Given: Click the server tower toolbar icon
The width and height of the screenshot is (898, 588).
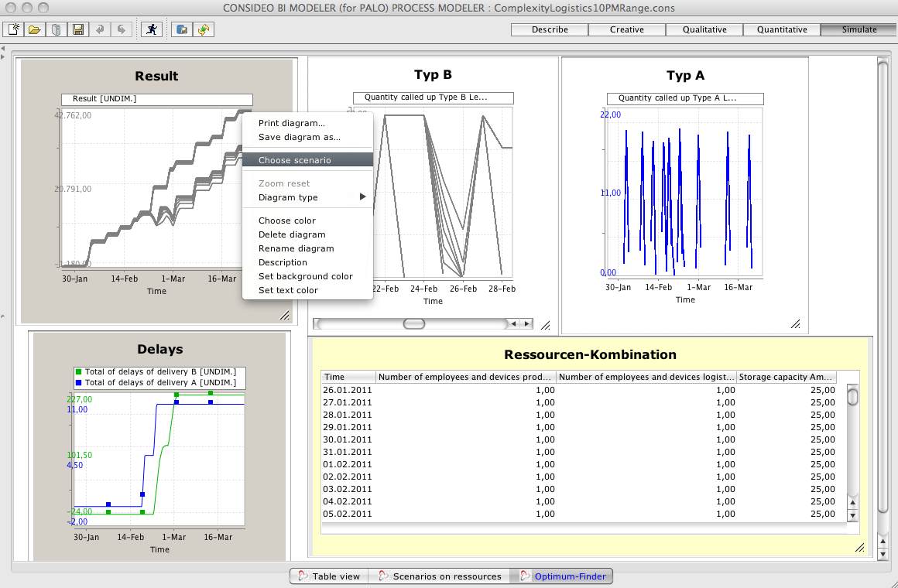Looking at the screenshot, I should [x=55, y=29].
